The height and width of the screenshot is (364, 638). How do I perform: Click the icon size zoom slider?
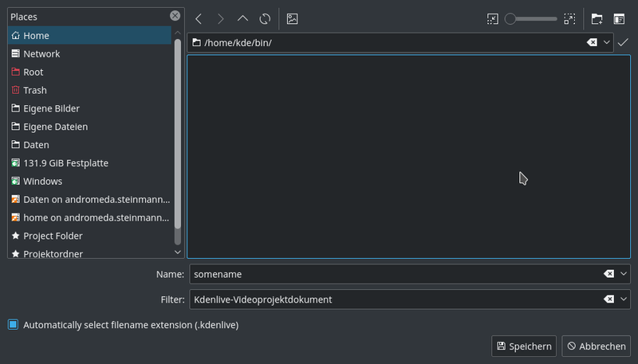(x=531, y=18)
